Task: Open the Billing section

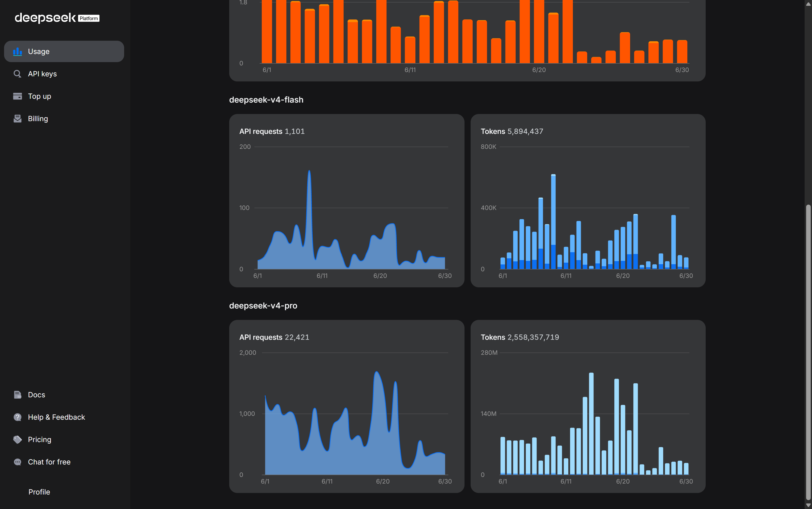Action: pyautogui.click(x=64, y=119)
